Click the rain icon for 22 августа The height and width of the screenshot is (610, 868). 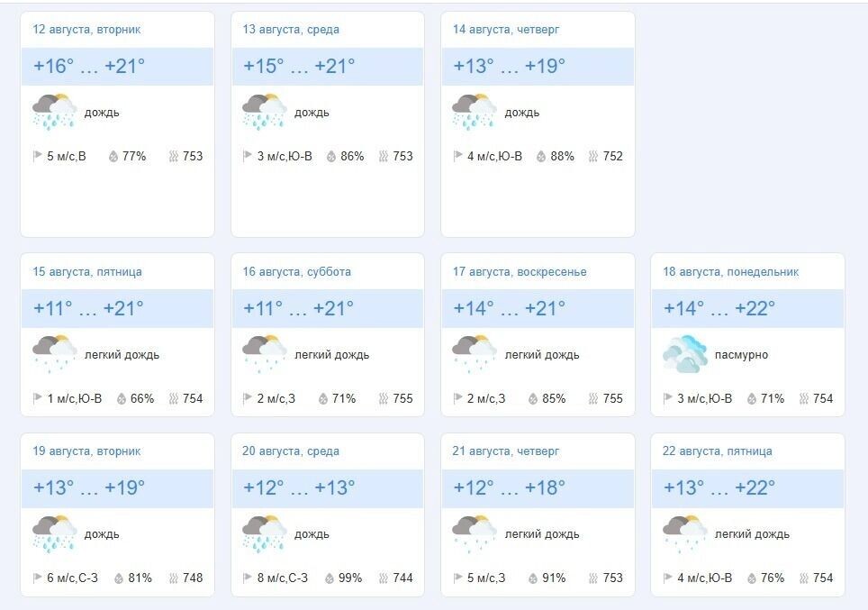point(683,531)
